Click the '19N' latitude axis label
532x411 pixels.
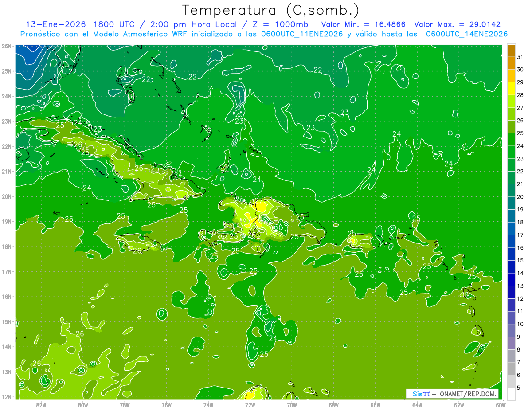point(6,221)
